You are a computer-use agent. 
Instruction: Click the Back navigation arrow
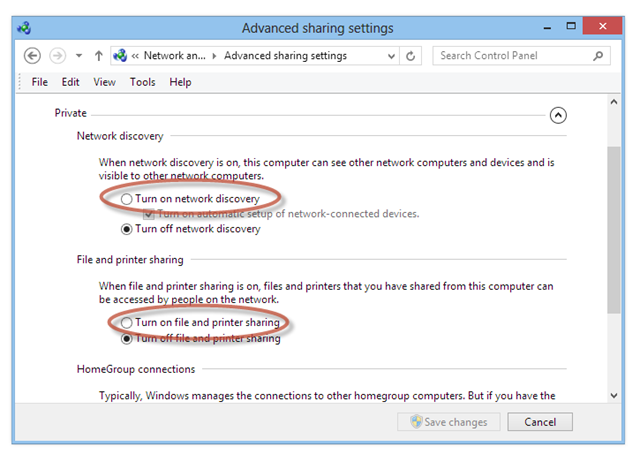click(x=32, y=56)
